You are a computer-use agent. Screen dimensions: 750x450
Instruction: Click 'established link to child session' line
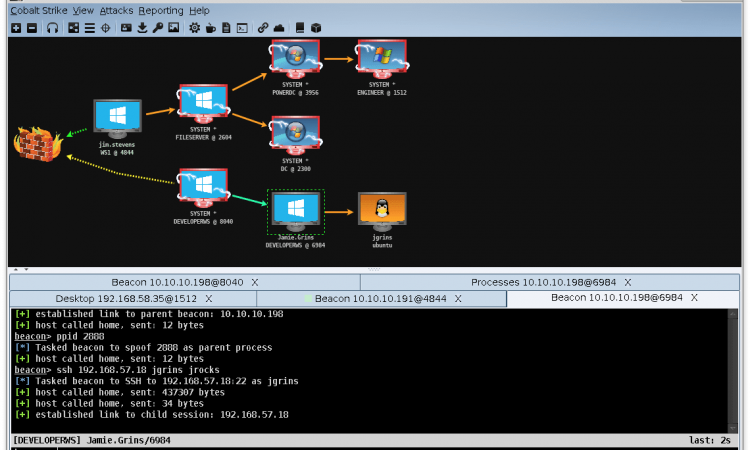coord(152,415)
